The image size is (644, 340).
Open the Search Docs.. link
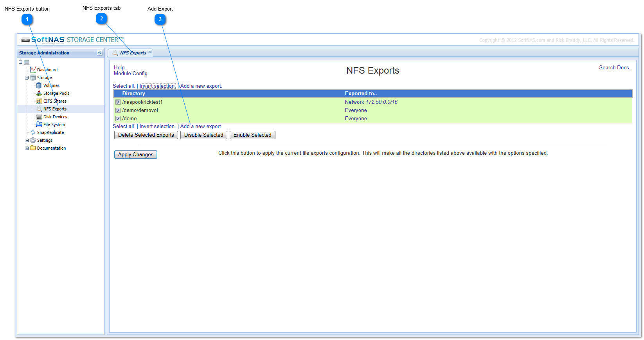[615, 67]
